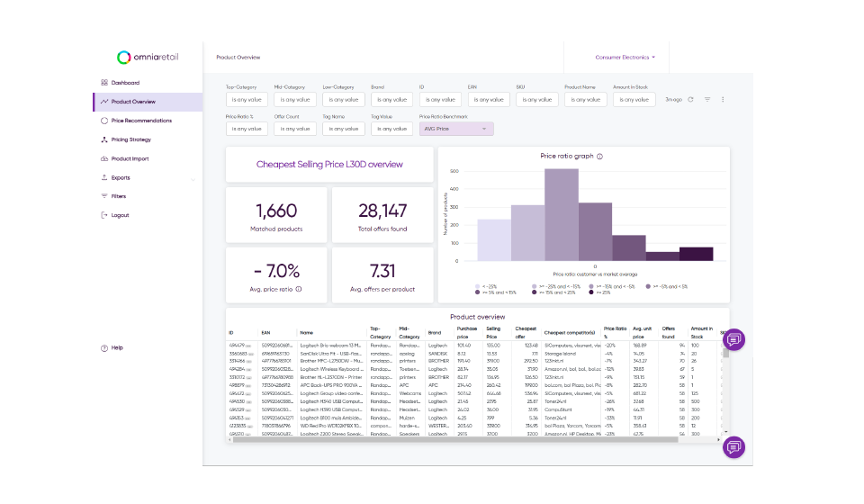Sort by Price Ratio % column header
864x504 pixels.
tap(615, 333)
